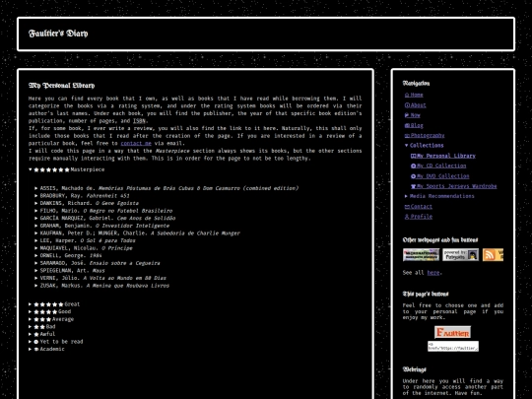Click the person icon beside Profile
The height and width of the screenshot is (399, 532).
click(x=407, y=217)
